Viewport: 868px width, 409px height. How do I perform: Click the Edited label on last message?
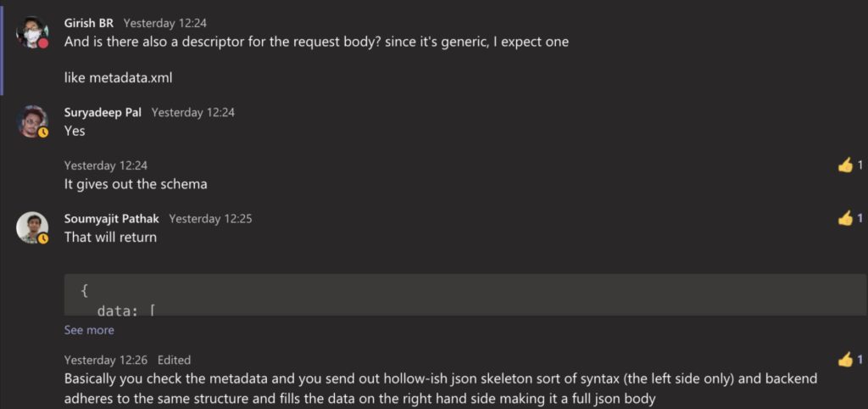pyautogui.click(x=174, y=361)
